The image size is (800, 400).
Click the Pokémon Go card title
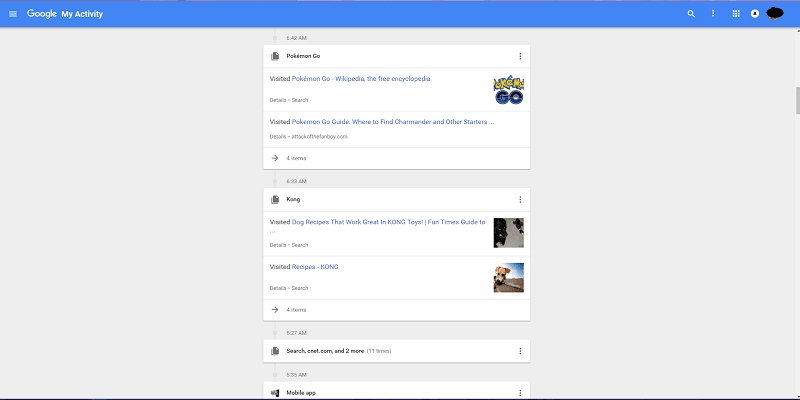[303, 56]
